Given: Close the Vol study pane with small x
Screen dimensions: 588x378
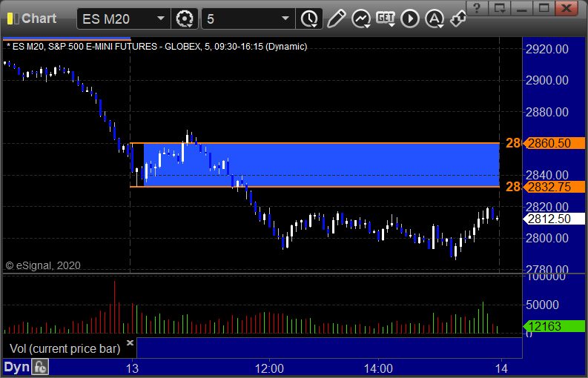Looking at the screenshot, I should point(130,342).
